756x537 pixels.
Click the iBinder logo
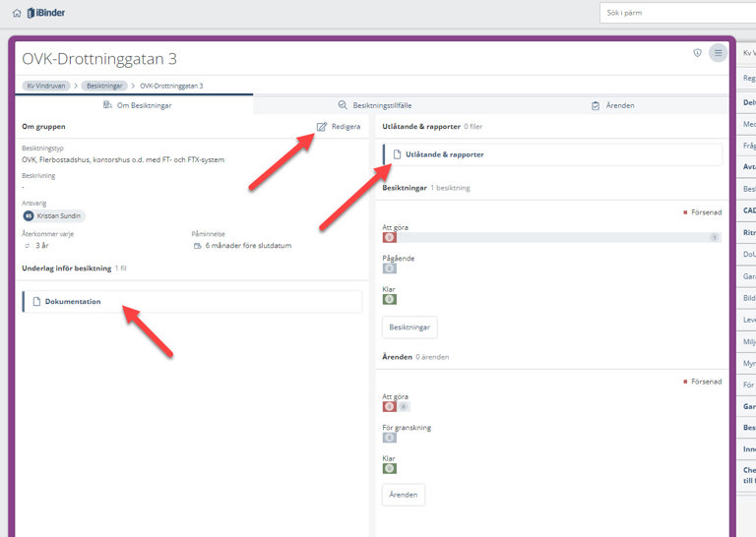coord(44,13)
